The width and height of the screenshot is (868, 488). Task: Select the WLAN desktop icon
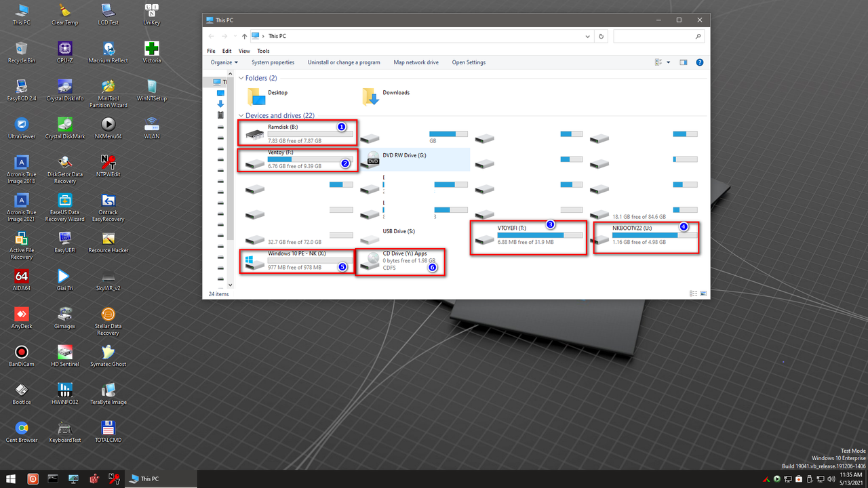152,129
